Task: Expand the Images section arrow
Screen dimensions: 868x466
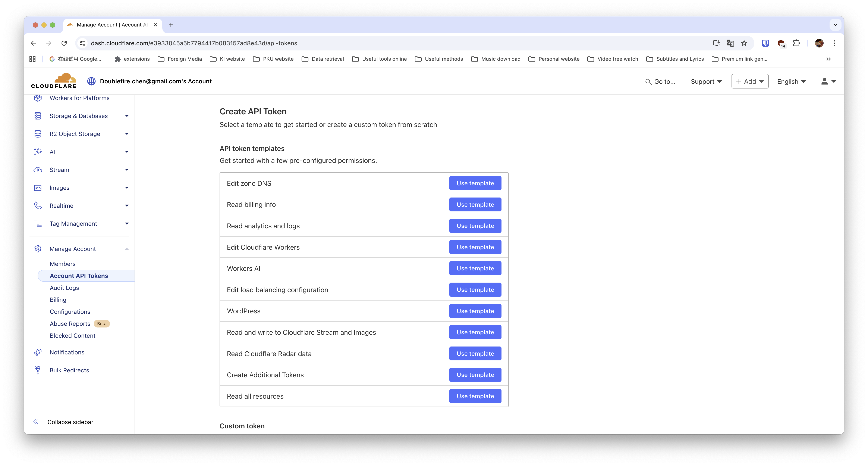Action: click(127, 188)
